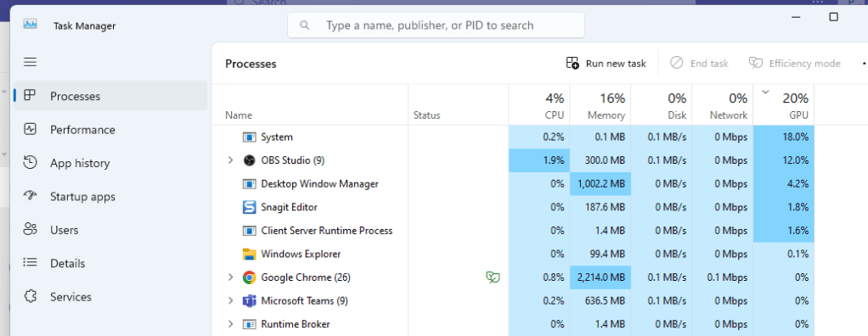Select the System process row
The width and height of the screenshot is (868, 336).
click(513, 137)
